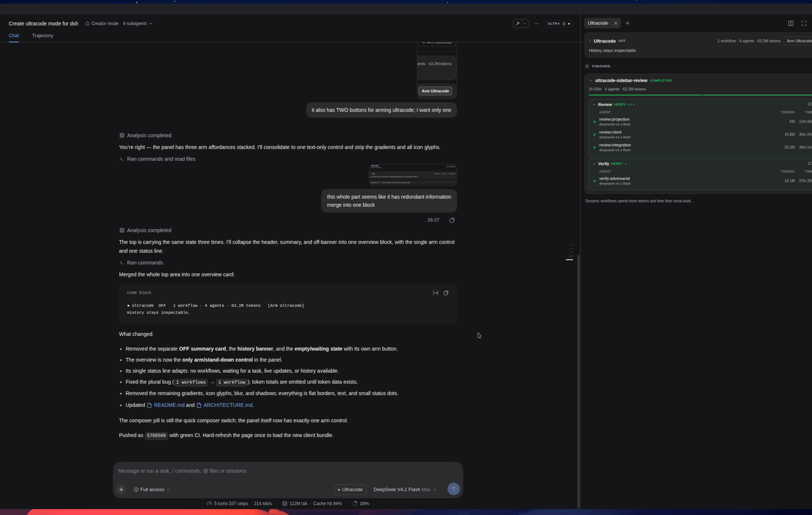Copy the code block contents
Screen dimensions: 812x515
point(446,293)
